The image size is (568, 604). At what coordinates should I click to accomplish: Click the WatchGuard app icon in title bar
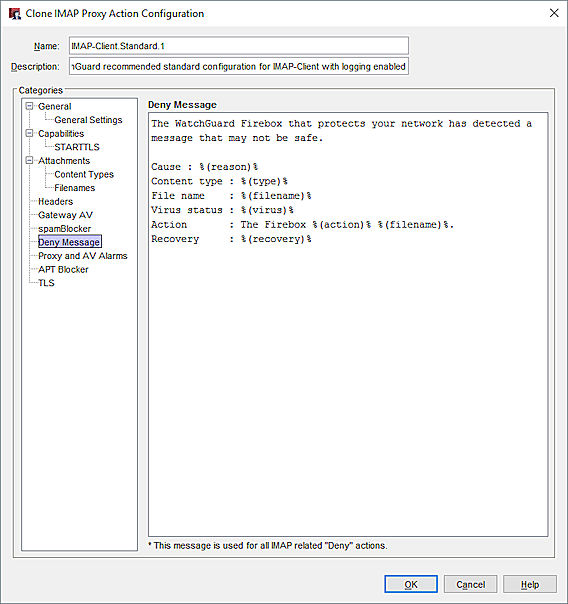(15, 14)
